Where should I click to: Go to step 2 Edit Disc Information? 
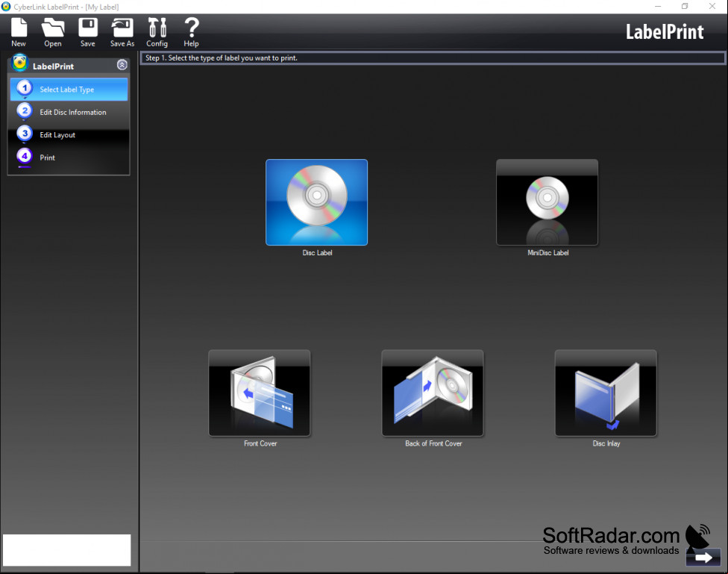click(69, 112)
